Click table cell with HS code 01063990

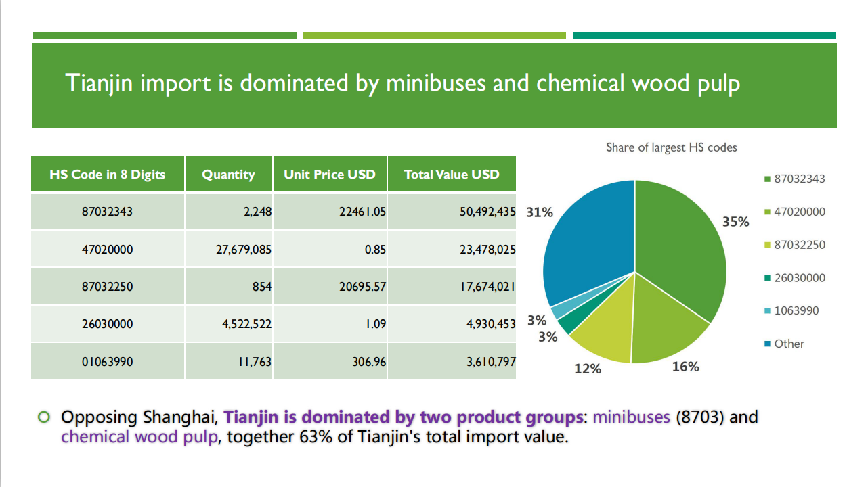(108, 361)
